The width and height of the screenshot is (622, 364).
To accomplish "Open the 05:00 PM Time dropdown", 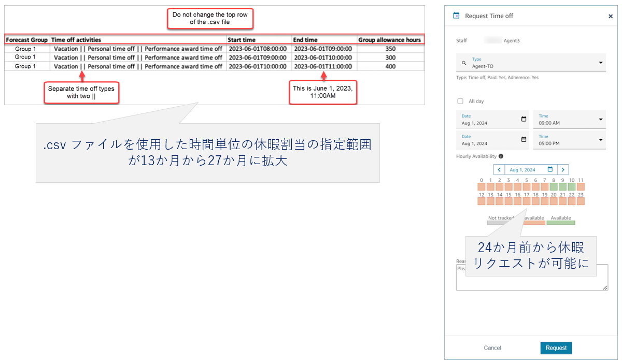I will coord(570,140).
